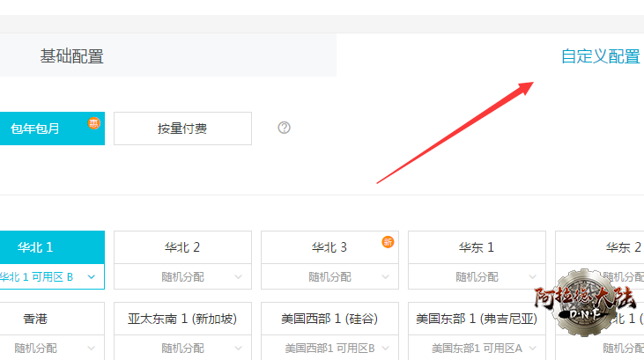Click the orange 惠 badge on 包年包月
Viewport: 644px width, 360px height.
click(93, 123)
